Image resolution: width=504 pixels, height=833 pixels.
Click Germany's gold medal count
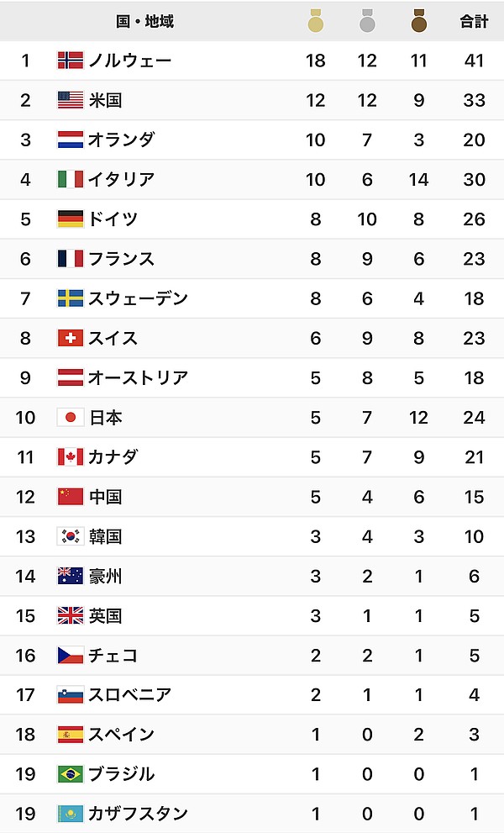coord(316,219)
